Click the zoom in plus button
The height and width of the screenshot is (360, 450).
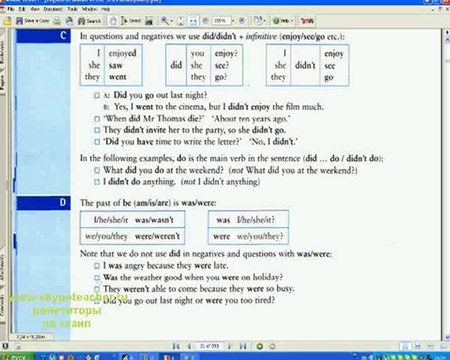tap(242, 21)
